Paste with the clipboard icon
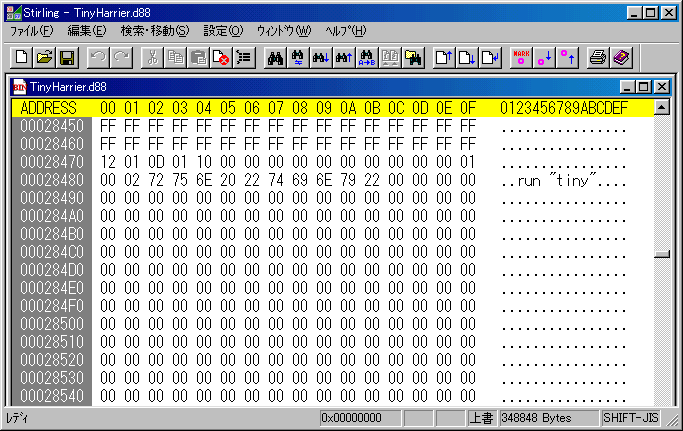Screen dimensions: 683x431 click(x=198, y=58)
